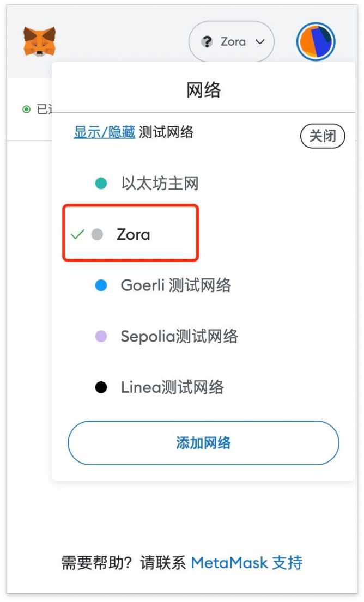The image size is (364, 602).
Task: Click the green checkmark beside Zora
Action: coord(78,234)
